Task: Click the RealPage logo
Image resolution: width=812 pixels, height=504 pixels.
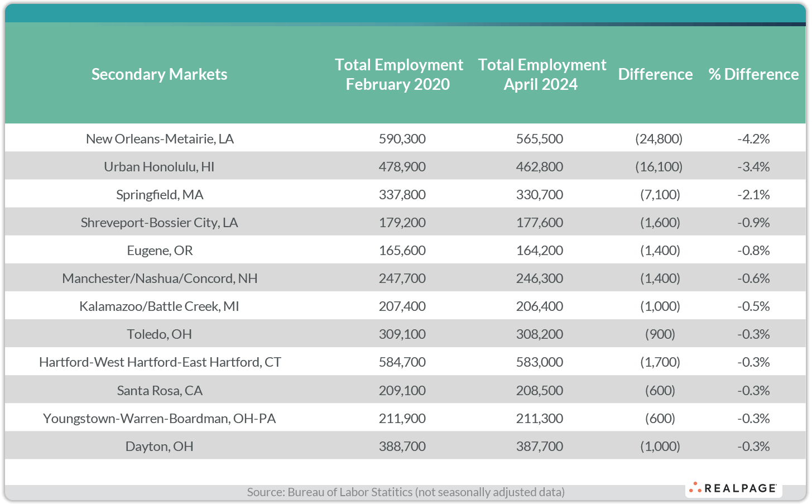Action: 733,488
